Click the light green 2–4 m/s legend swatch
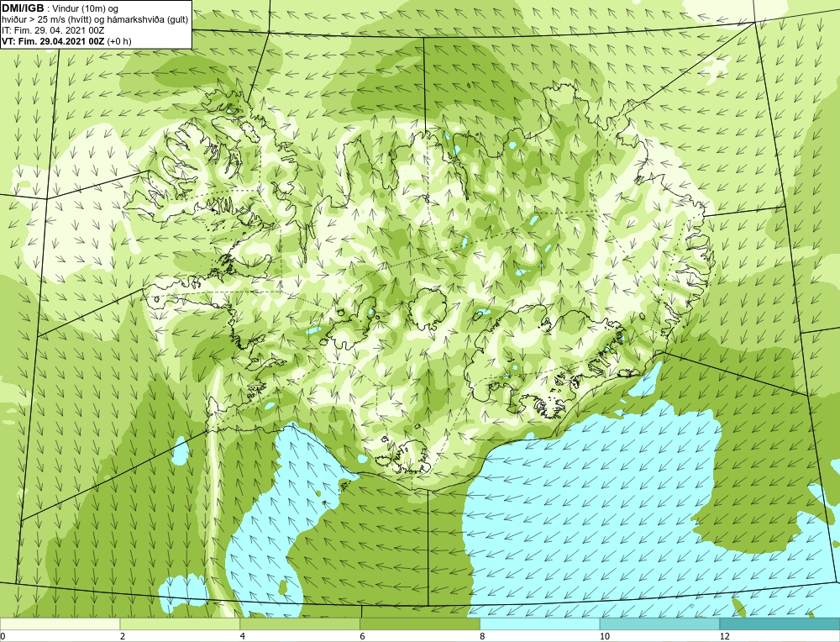 pos(180,624)
